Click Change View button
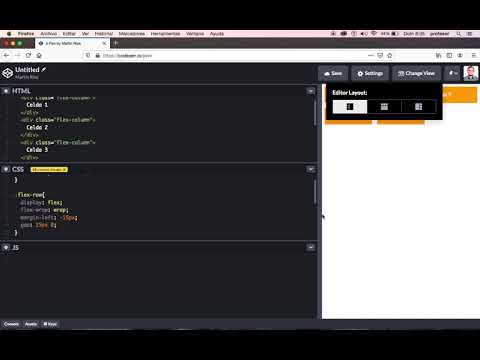The height and width of the screenshot is (360, 480). [416, 73]
